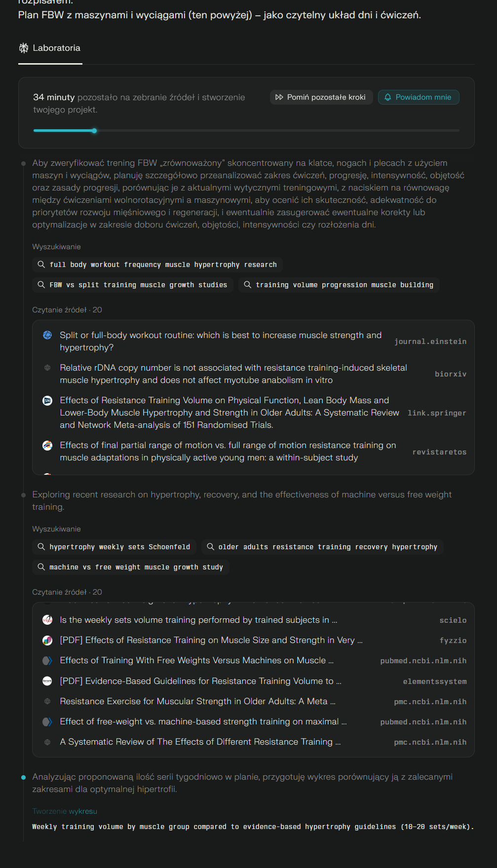Click the scielo source favicon

(47, 620)
